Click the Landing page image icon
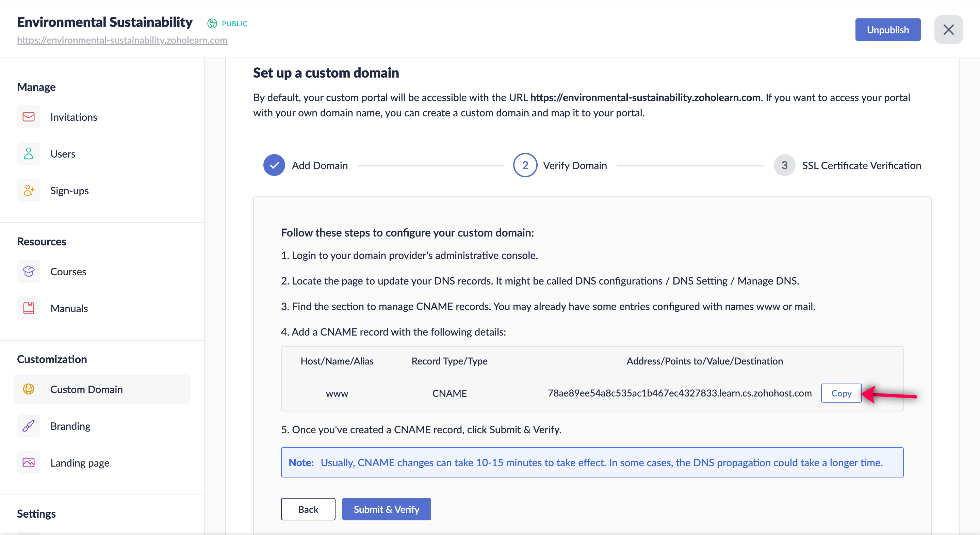980x535 pixels. pyautogui.click(x=29, y=463)
